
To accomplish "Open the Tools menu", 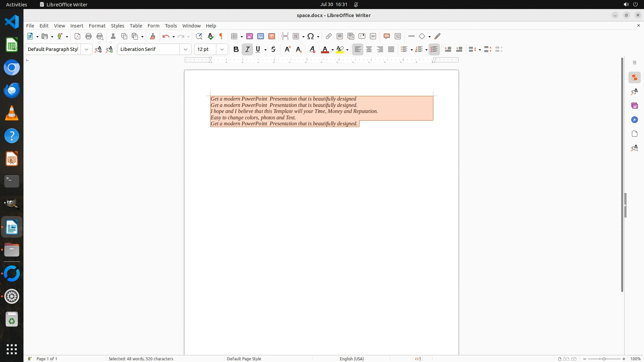I will 171,26.
